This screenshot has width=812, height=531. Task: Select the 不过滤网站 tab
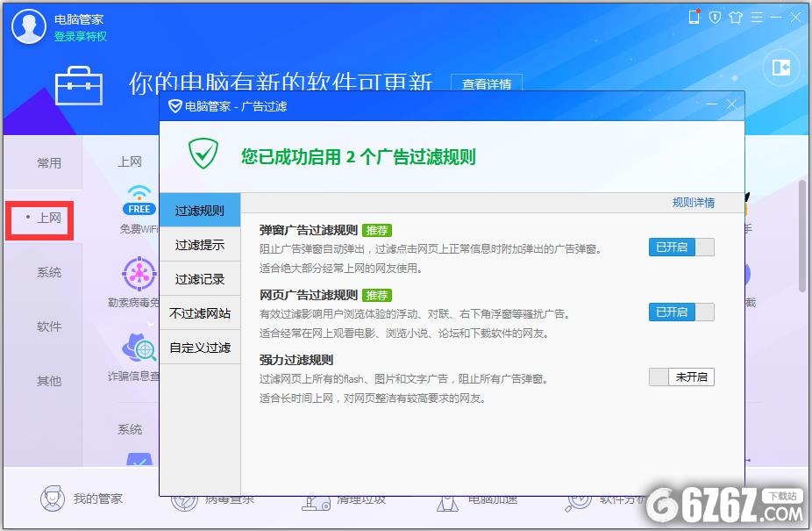click(200, 312)
